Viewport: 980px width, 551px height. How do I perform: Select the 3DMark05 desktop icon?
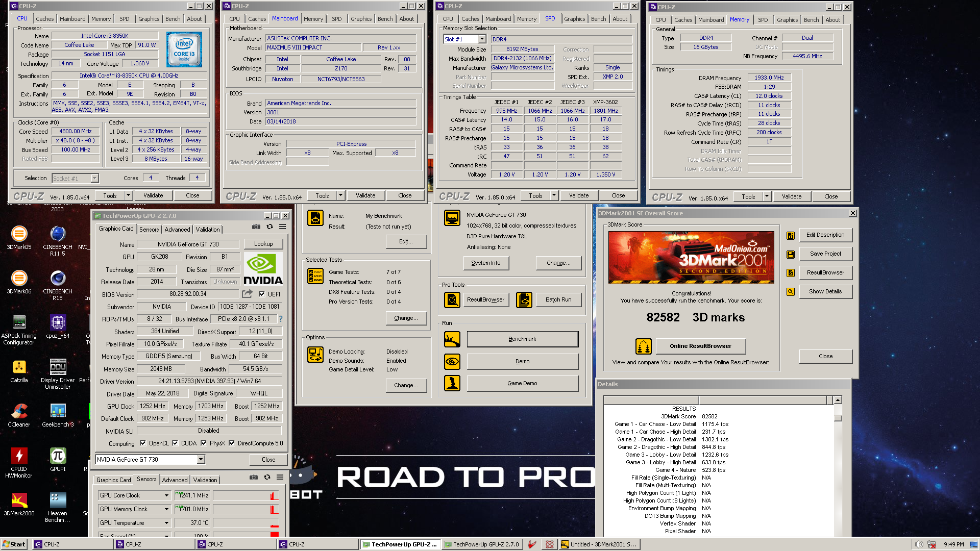[x=19, y=238]
